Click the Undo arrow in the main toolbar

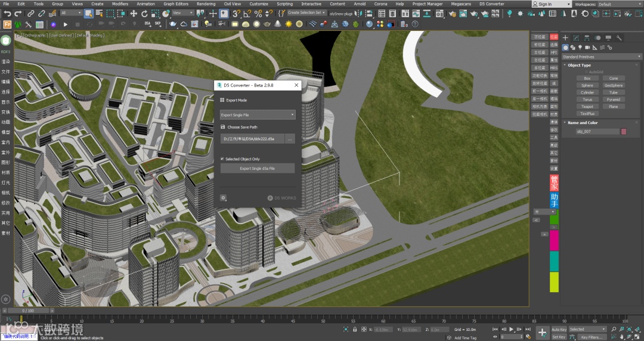(8, 13)
